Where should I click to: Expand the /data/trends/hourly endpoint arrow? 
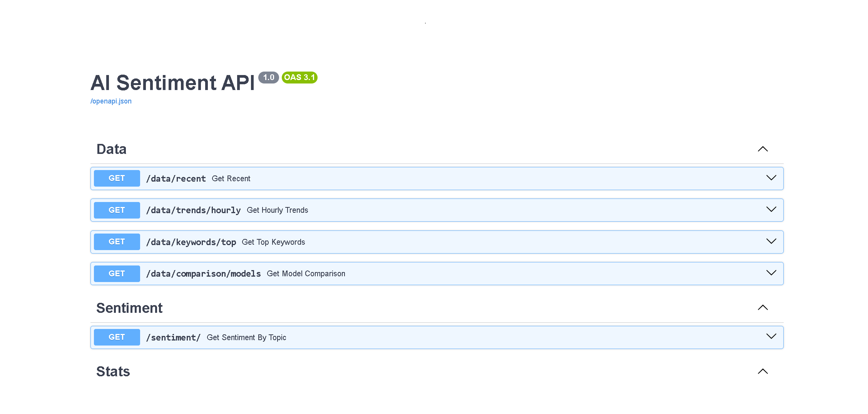[771, 209]
